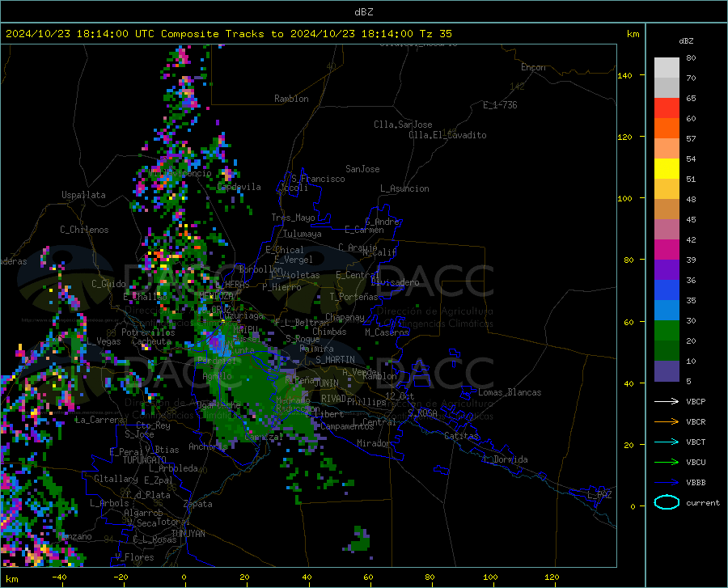The width and height of the screenshot is (728, 588).
Task: Click the C_Chilenos place label
Action: 84,230
